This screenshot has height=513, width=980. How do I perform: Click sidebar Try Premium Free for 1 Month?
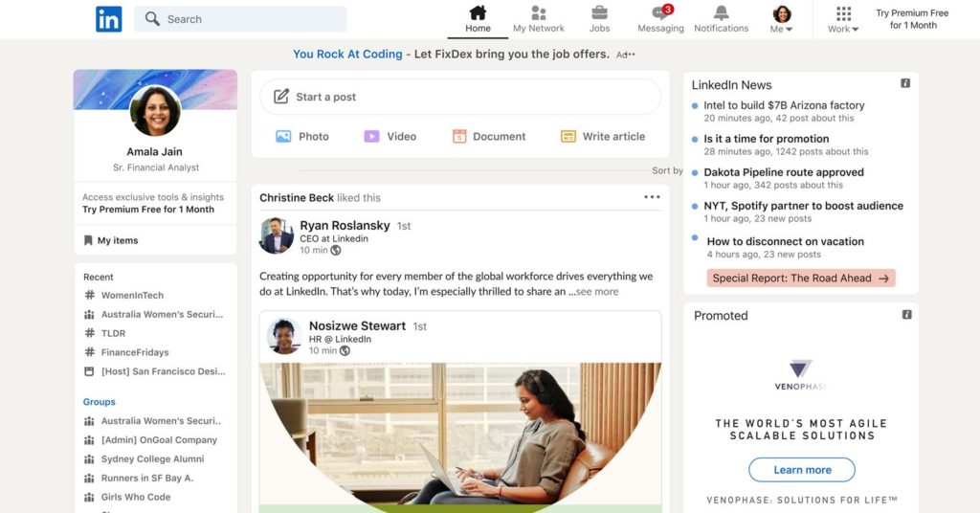[x=148, y=210]
